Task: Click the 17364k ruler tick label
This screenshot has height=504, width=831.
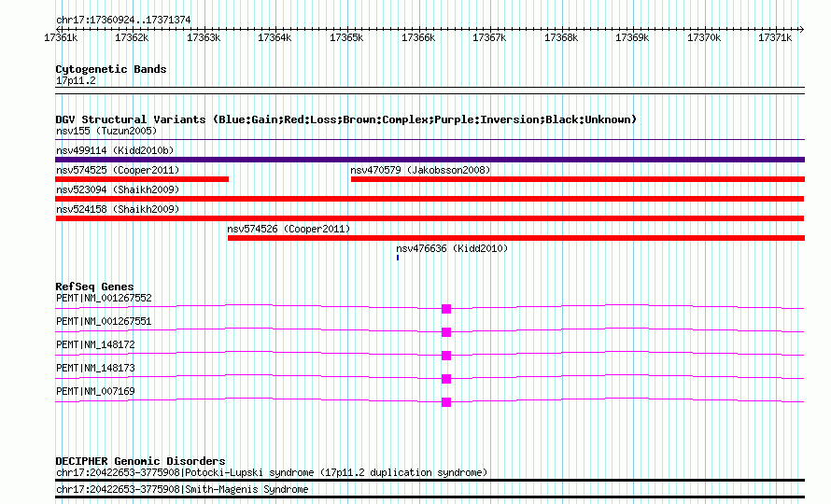Action: tap(275, 37)
